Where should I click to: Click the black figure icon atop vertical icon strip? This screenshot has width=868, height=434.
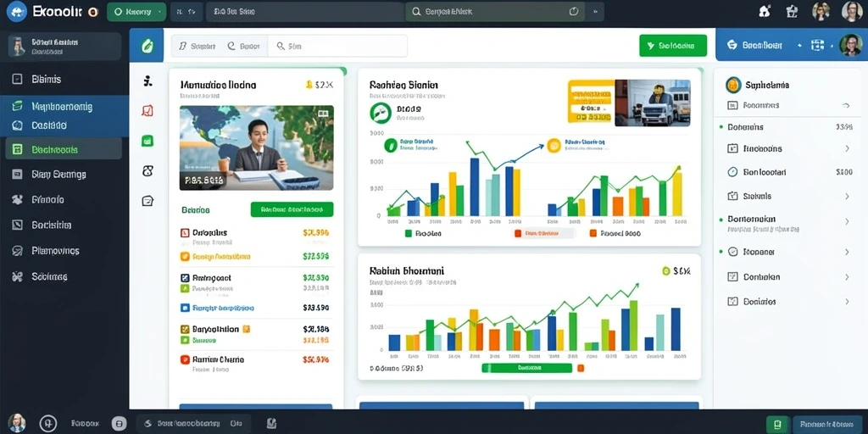[x=147, y=81]
